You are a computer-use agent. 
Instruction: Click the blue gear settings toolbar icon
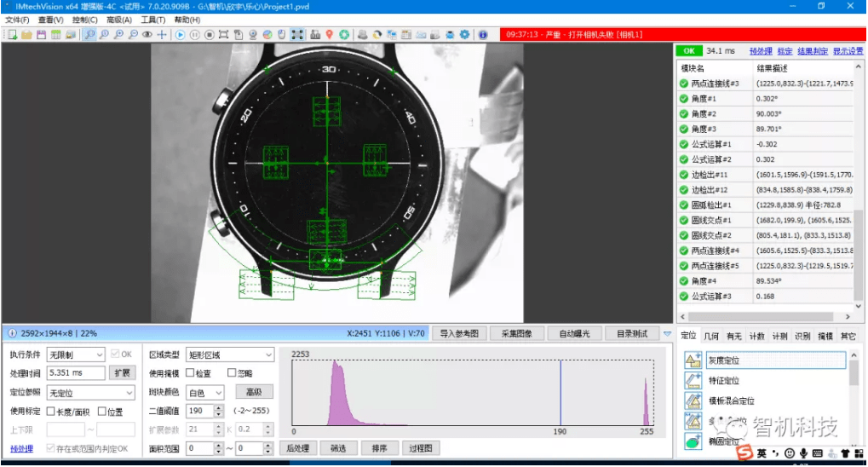click(x=464, y=35)
